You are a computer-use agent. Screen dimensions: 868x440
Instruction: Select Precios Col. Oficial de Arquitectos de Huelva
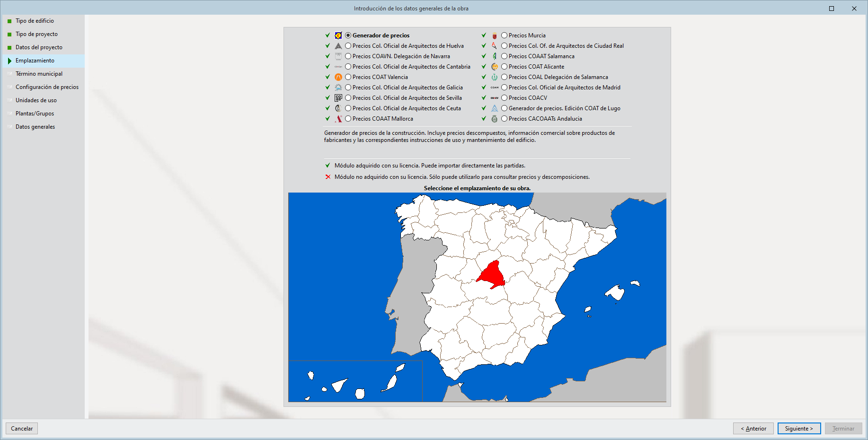(348, 46)
